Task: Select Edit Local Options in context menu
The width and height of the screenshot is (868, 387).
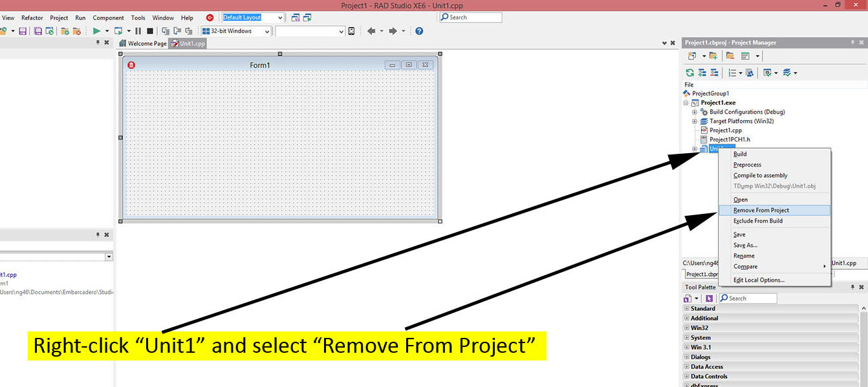Action: (x=774, y=280)
